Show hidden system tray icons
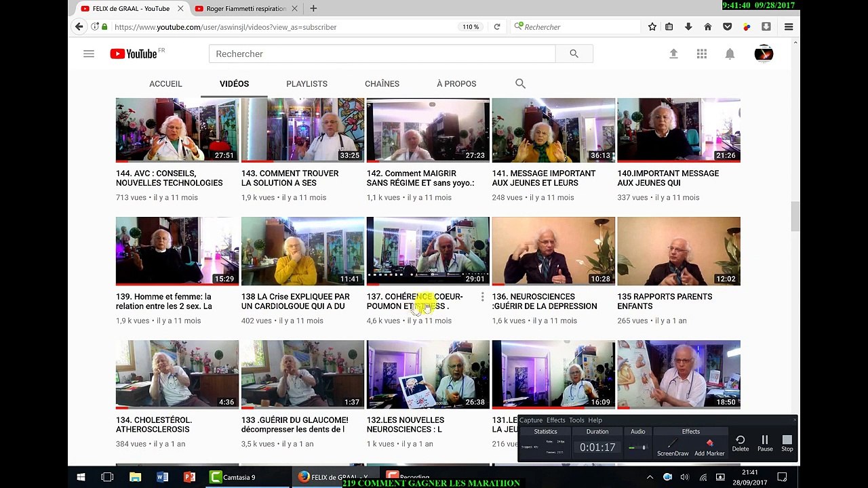This screenshot has height=488, width=868. click(x=650, y=477)
